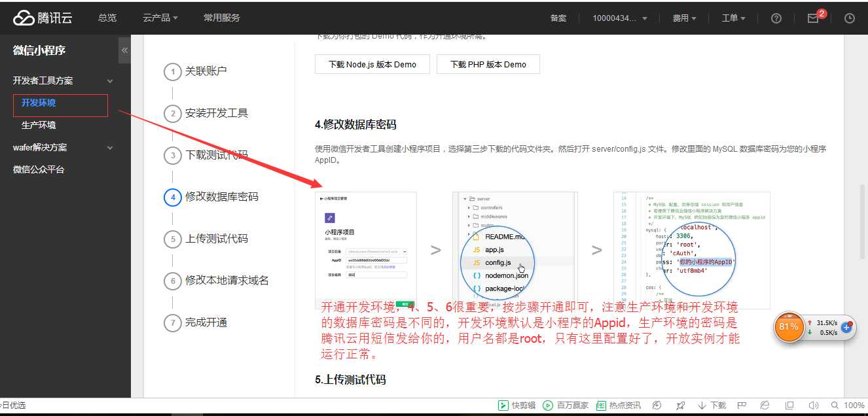This screenshot has height=416, width=868.
Task: Open 常用服务 in top navigation
Action: click(x=222, y=18)
